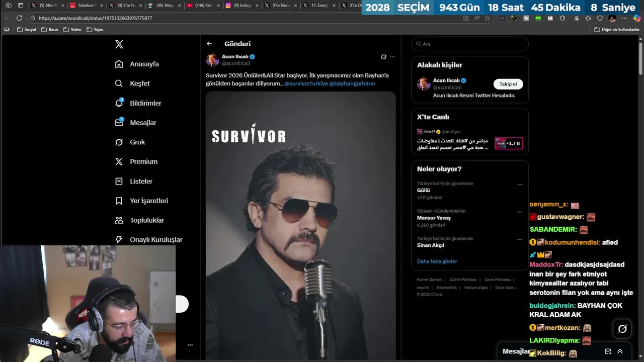The image size is (644, 362).
Task: Open the Video bookmarks folder
Action: click(72, 30)
